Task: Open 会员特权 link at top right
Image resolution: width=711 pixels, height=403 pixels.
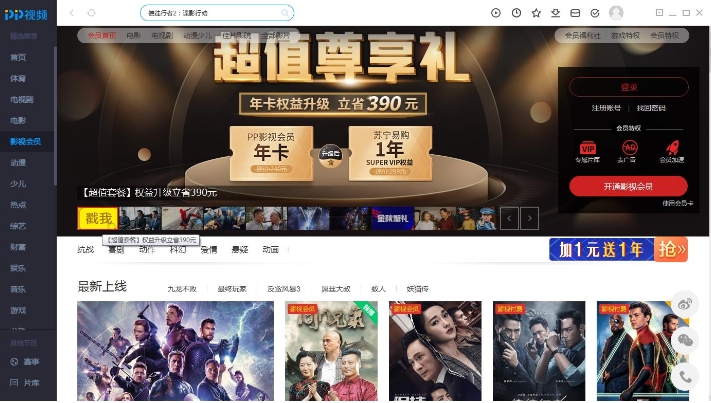Action: point(665,35)
